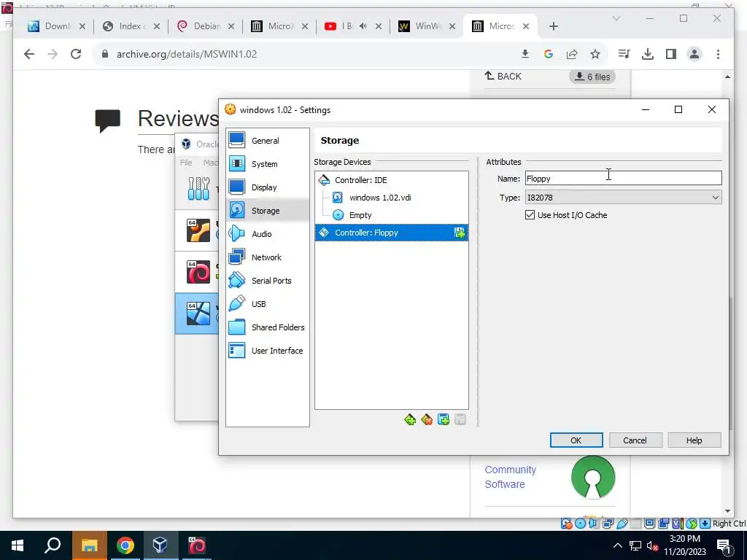Select the Controller: Floppy tree item
The width and height of the screenshot is (747, 560).
pos(391,233)
